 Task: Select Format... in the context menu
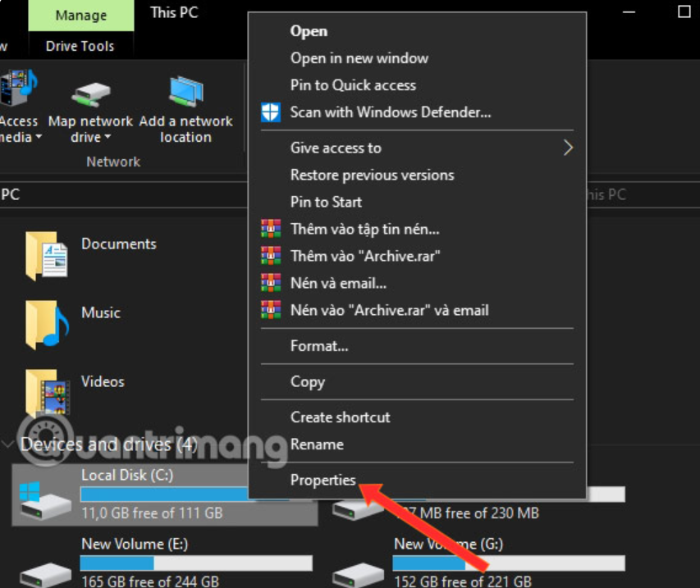point(319,346)
